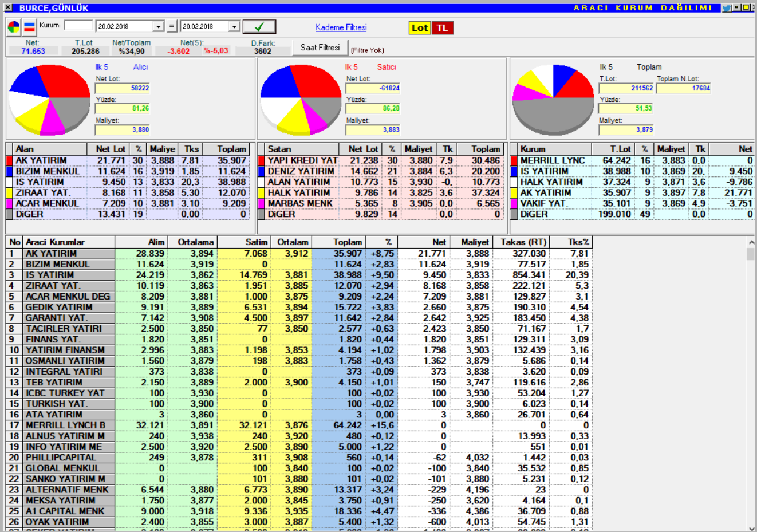Image resolution: width=757 pixels, height=532 pixels.
Task: Select row IS YATIRIM in main table
Action: tap(299, 275)
